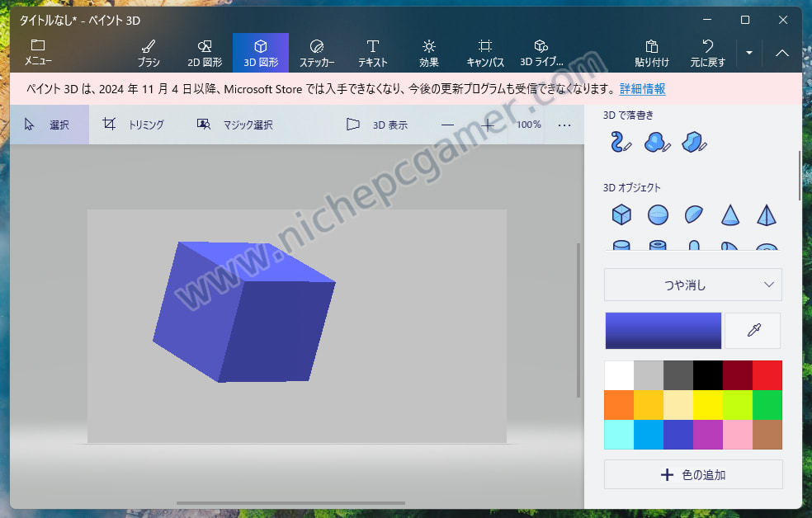The width and height of the screenshot is (812, 518).
Task: Select the white color swatch
Action: 619,375
